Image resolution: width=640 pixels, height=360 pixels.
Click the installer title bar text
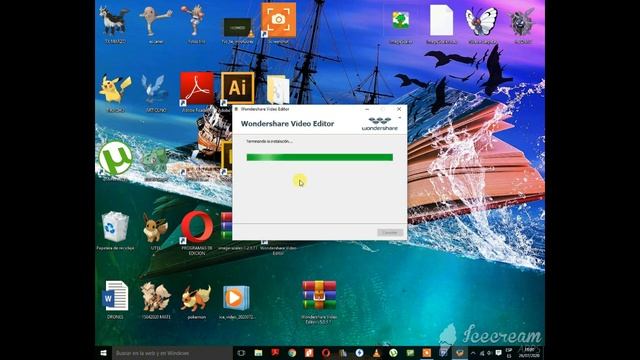point(265,109)
